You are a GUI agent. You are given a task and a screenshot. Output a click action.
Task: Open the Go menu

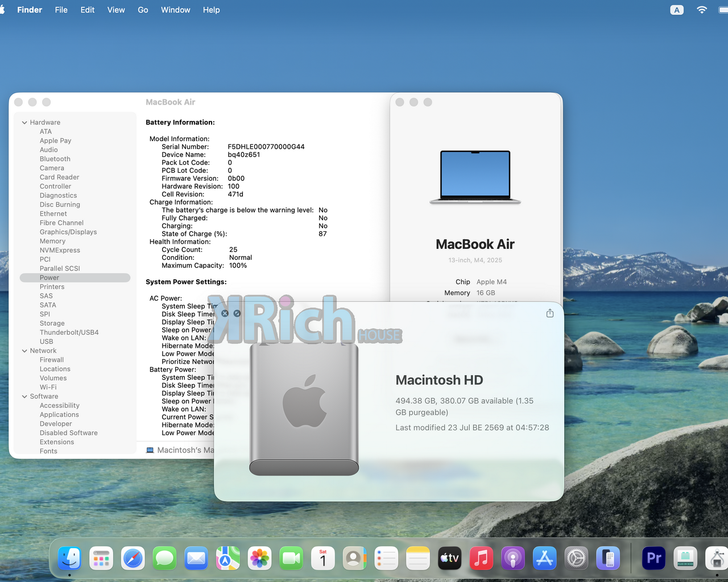click(143, 10)
